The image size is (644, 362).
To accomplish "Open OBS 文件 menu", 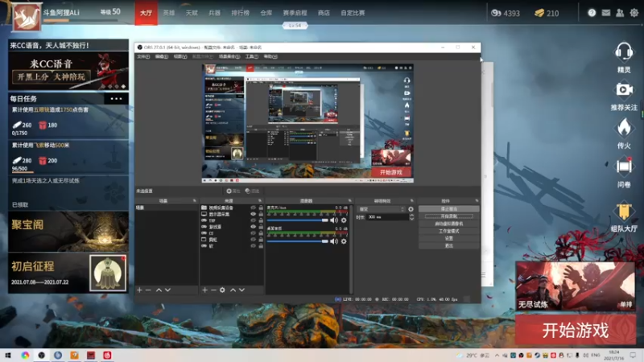I will 143,56.
